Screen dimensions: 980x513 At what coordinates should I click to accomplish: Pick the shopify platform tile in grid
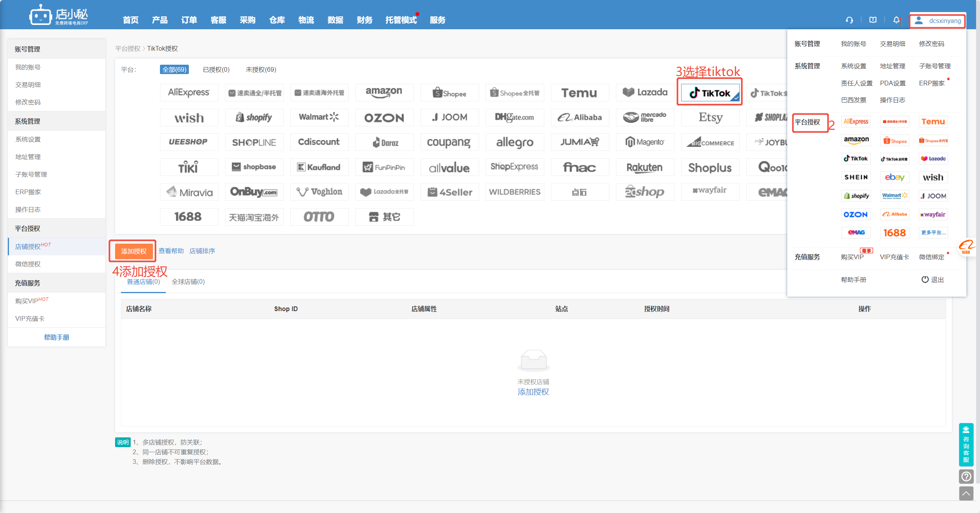(254, 118)
